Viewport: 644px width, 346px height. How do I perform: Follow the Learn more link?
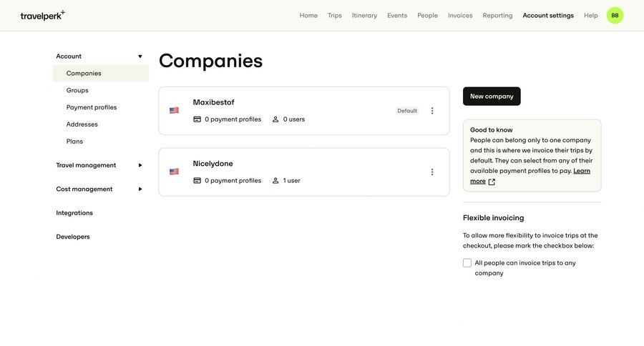[581, 171]
